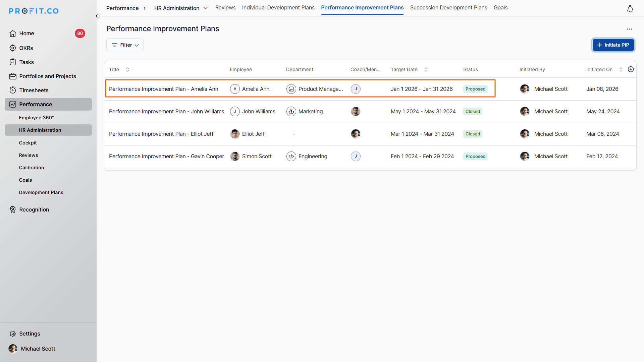
Task: Open Performance Improvement Plan - John Williams
Action: (166, 111)
